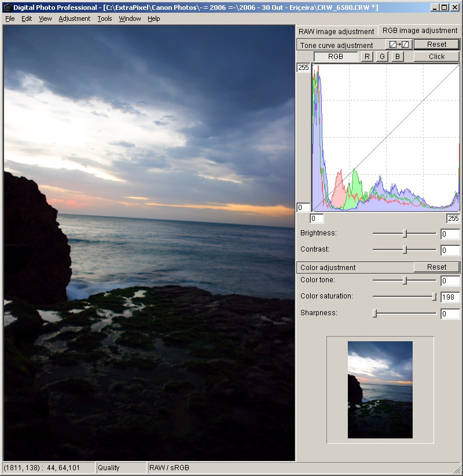Viewport: 463px width, 476px height.
Task: Click the histogram output maximum 255 field
Action: click(303, 68)
